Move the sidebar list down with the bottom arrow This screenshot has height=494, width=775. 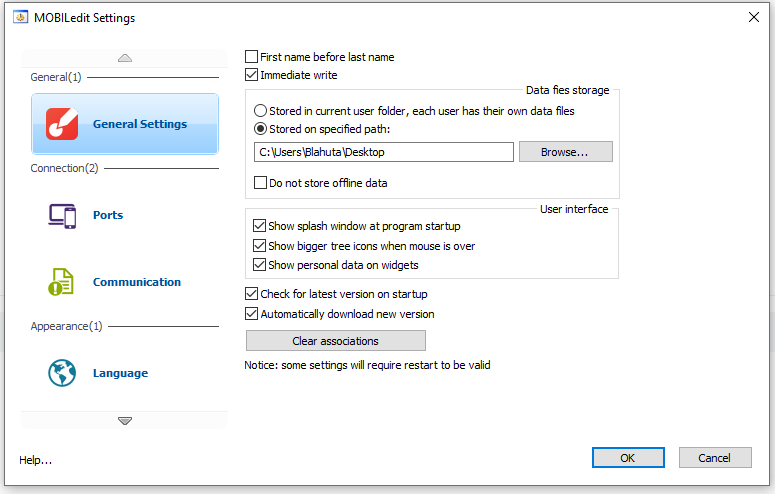tap(125, 421)
